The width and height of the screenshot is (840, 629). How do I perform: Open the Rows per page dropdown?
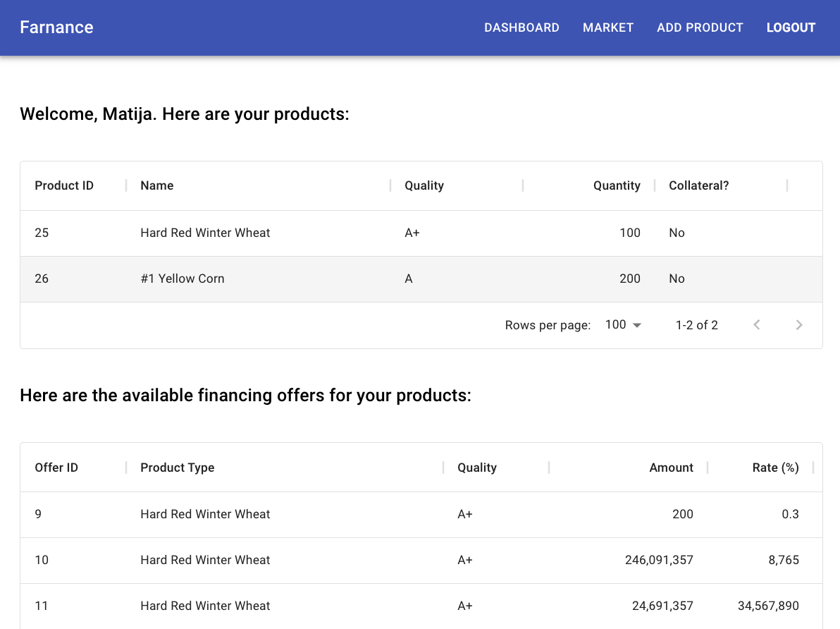pos(623,325)
